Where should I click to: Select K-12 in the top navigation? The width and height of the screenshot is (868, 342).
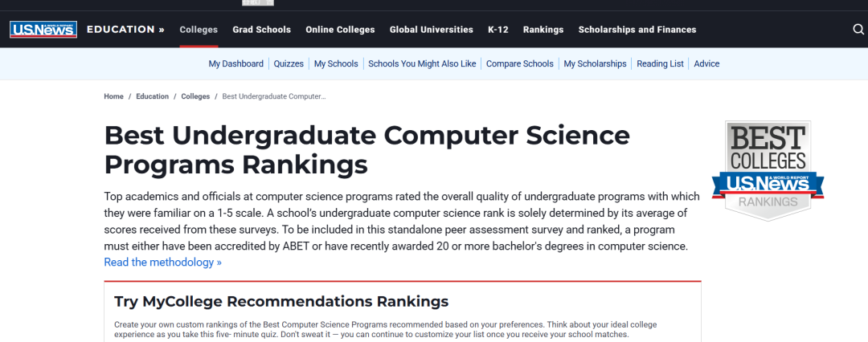(x=497, y=30)
